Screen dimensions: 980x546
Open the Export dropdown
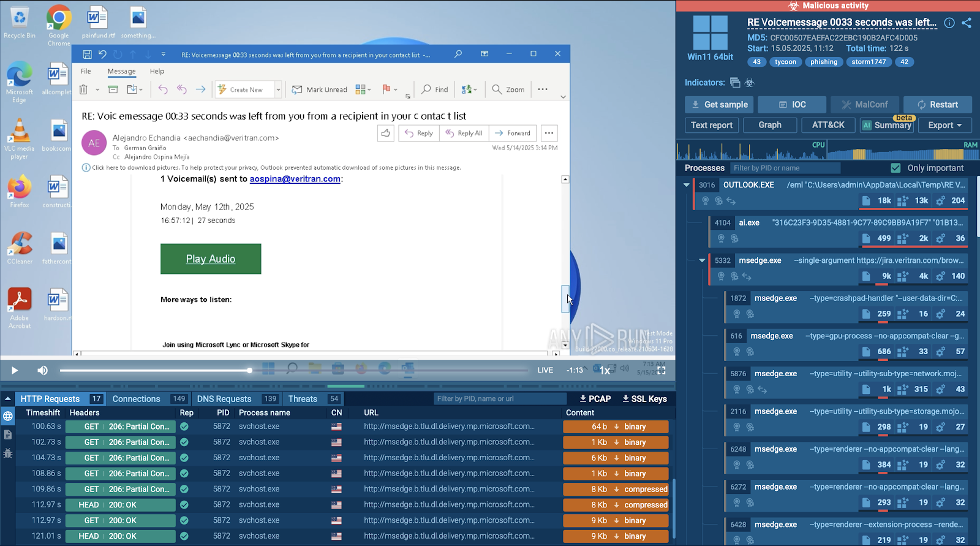[x=945, y=125]
